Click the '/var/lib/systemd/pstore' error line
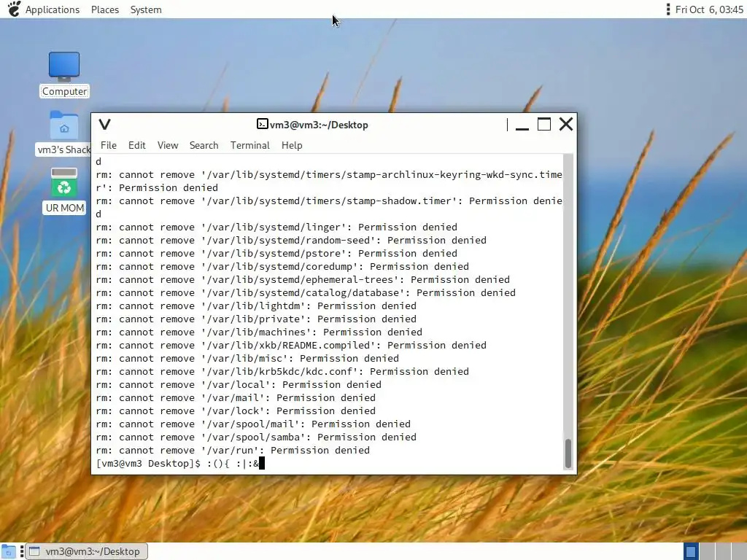747x560 pixels. coord(276,253)
